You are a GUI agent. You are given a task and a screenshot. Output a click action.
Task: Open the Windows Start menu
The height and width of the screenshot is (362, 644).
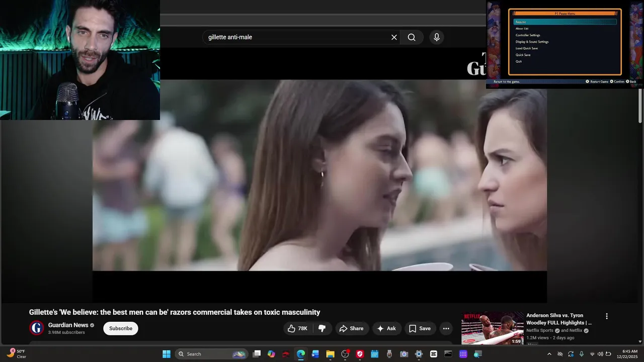point(167,354)
